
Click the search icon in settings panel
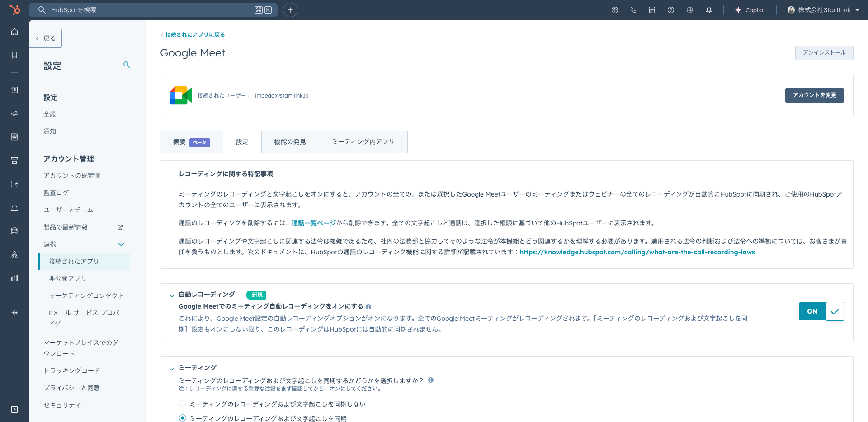click(127, 65)
